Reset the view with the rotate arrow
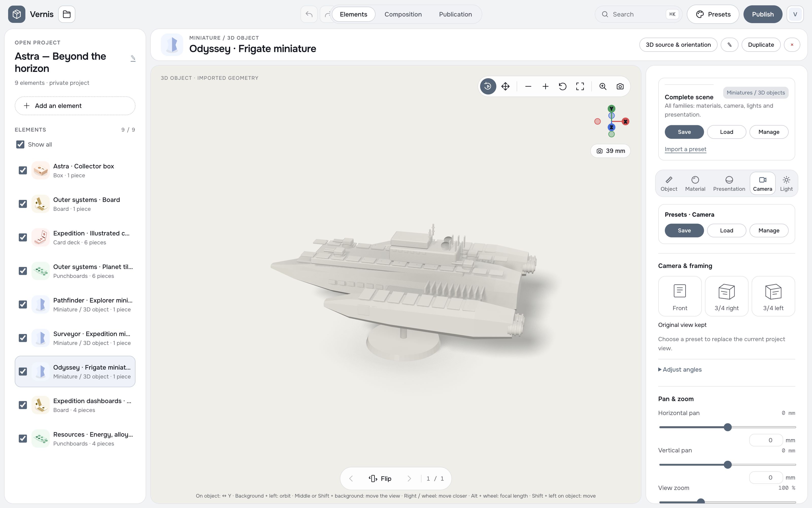812x508 pixels. coord(563,86)
